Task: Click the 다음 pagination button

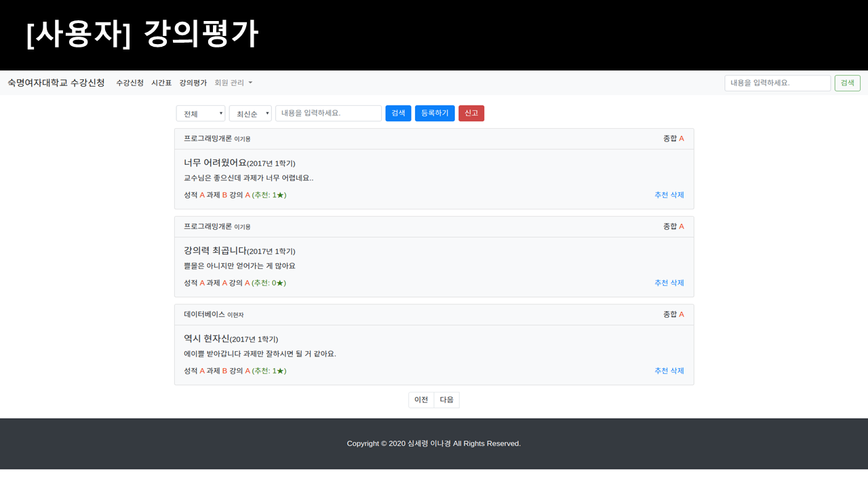Action: (446, 400)
